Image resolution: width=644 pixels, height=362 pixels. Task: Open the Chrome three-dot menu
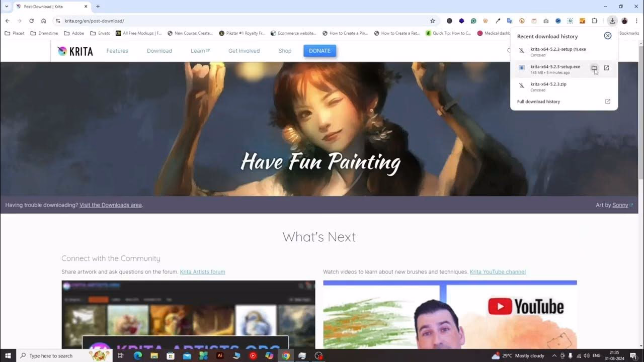point(636,21)
